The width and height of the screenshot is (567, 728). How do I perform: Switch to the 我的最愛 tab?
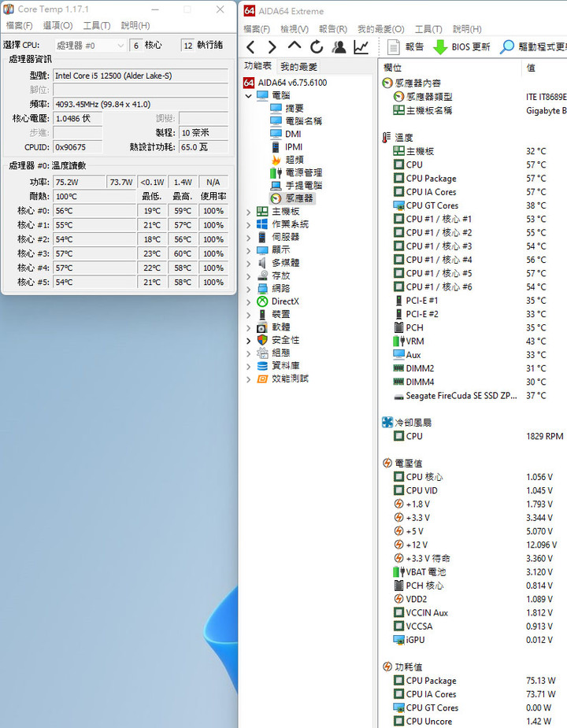pyautogui.click(x=298, y=66)
